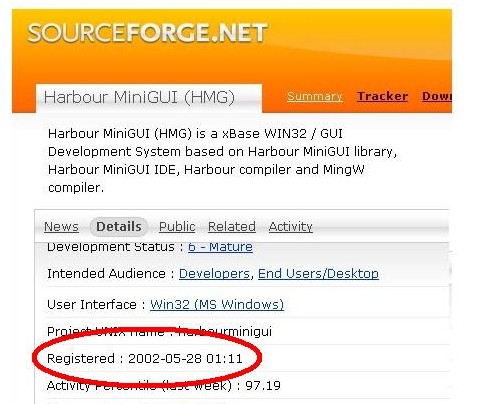Open the partially visible Downloads menu item
Image resolution: width=483 pixels, height=404 pixels.
coord(437,96)
